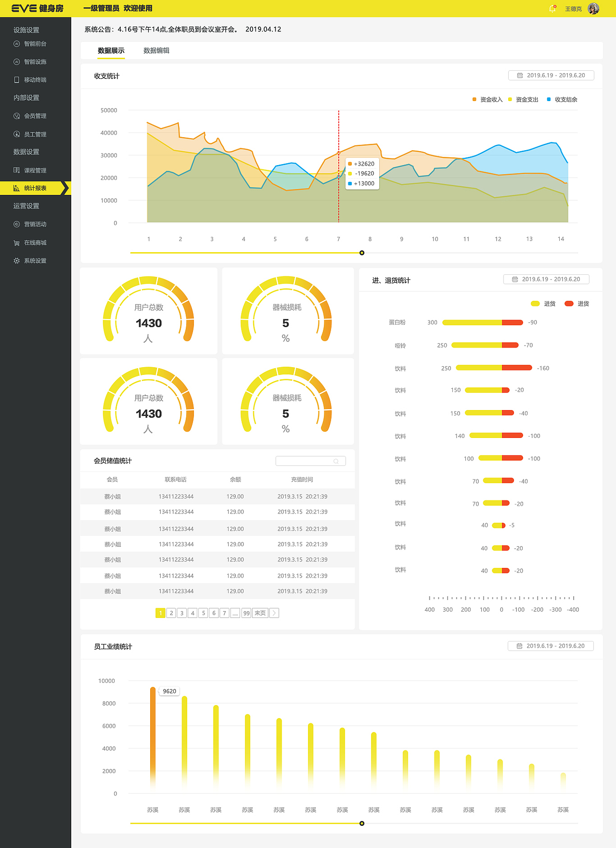Go to page 1 in pagination
616x848 pixels.
[160, 613]
